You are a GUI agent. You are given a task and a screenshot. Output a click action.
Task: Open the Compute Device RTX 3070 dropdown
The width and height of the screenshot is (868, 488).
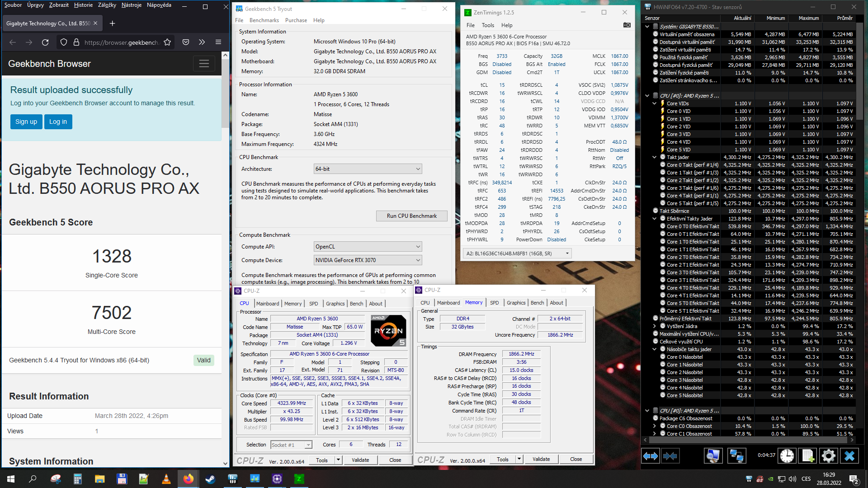pyautogui.click(x=368, y=260)
